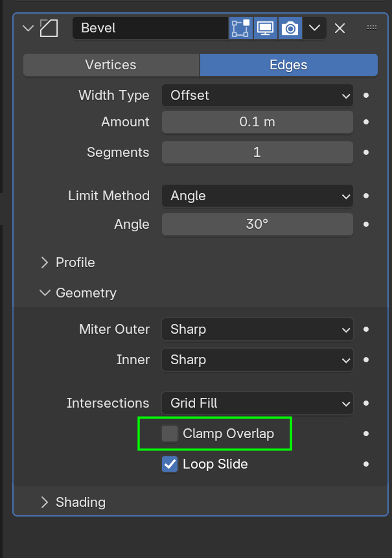
Task: Switch to the Vertices tab
Action: click(110, 65)
